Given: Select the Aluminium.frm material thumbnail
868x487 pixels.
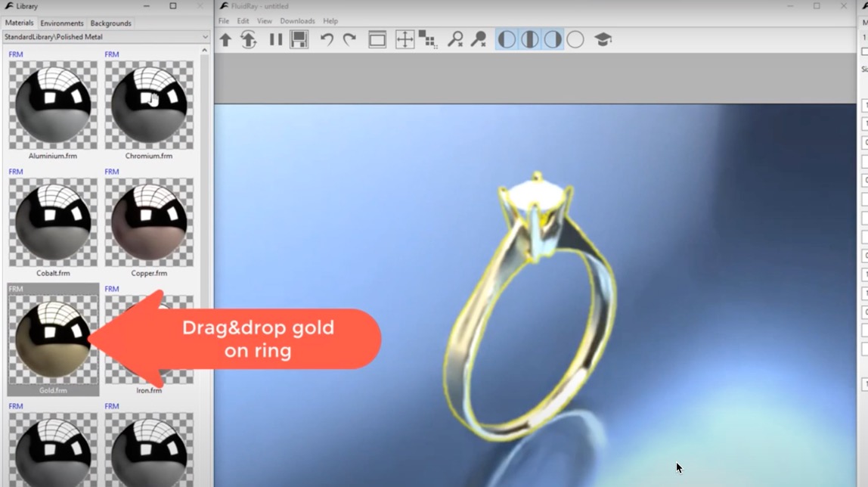Looking at the screenshot, I should point(53,105).
